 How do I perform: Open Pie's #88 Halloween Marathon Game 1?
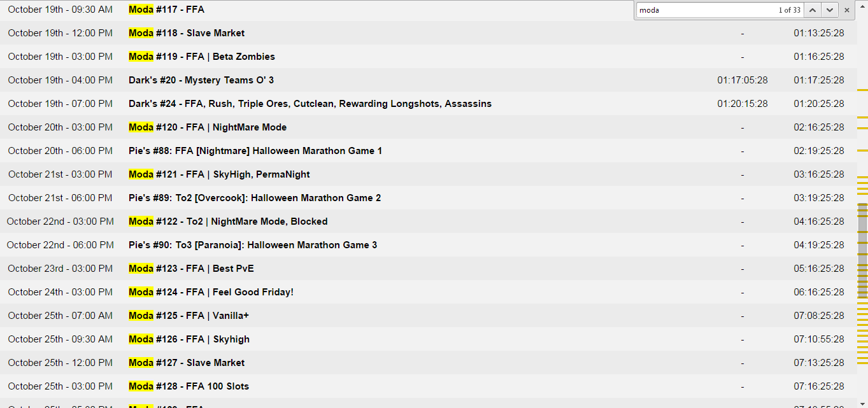(x=255, y=151)
